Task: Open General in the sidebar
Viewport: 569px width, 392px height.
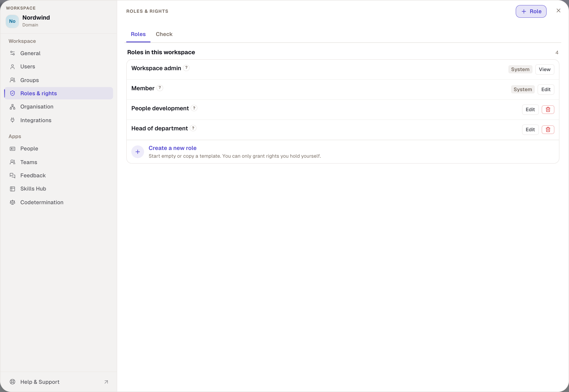Action: (58, 53)
